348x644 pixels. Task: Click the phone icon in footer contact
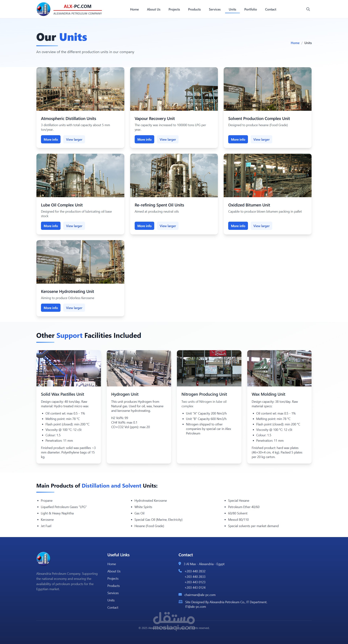(x=180, y=571)
